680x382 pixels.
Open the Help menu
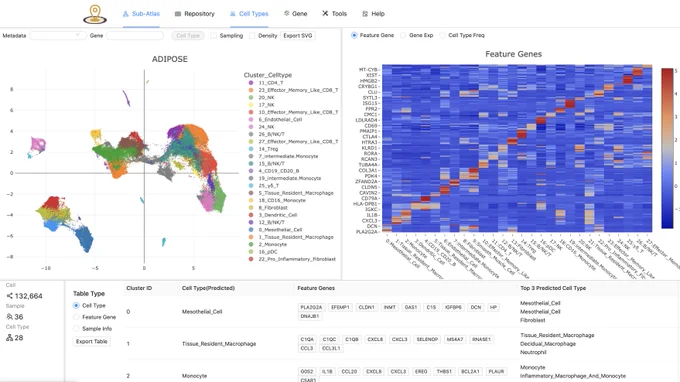click(x=373, y=14)
